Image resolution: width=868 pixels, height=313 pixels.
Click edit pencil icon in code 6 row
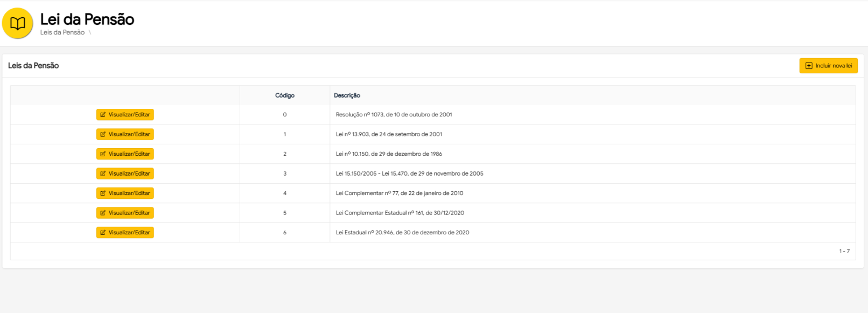tap(103, 233)
